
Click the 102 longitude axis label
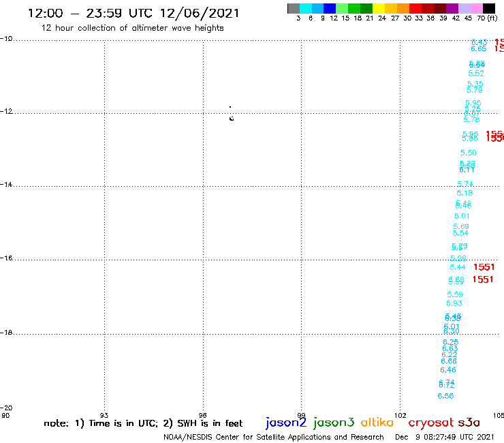tap(400, 415)
